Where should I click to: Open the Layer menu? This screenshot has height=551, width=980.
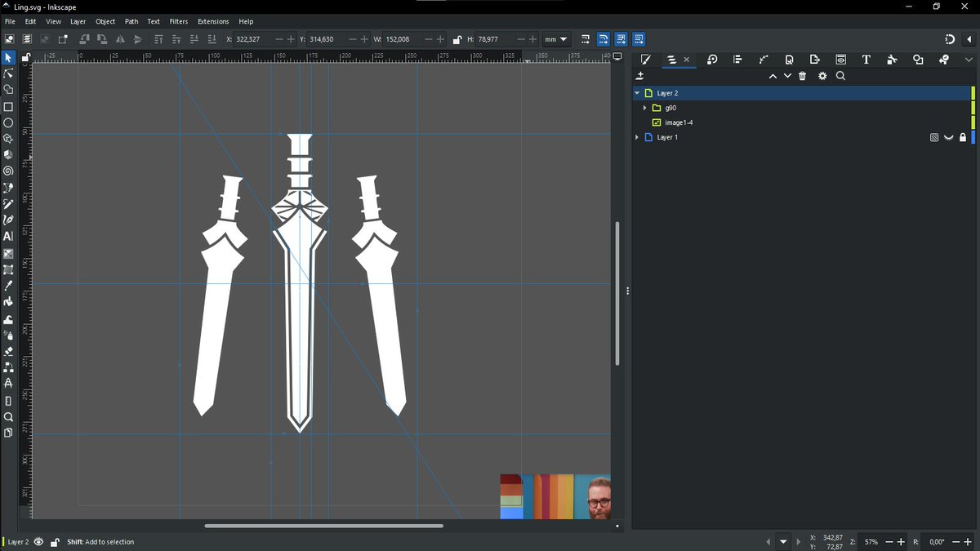[78, 21]
